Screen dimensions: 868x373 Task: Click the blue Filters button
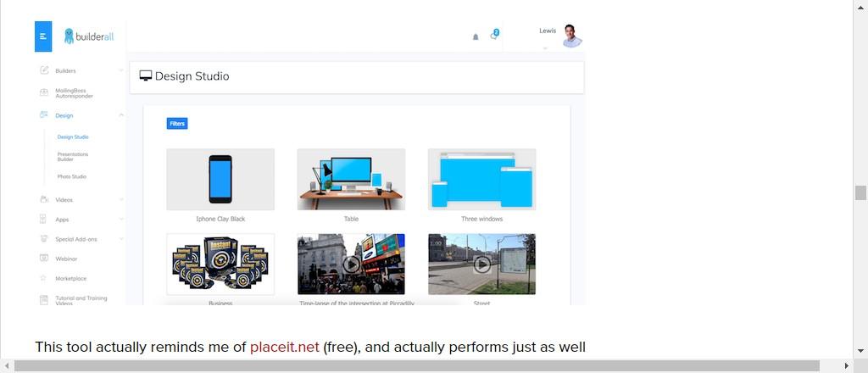click(177, 124)
